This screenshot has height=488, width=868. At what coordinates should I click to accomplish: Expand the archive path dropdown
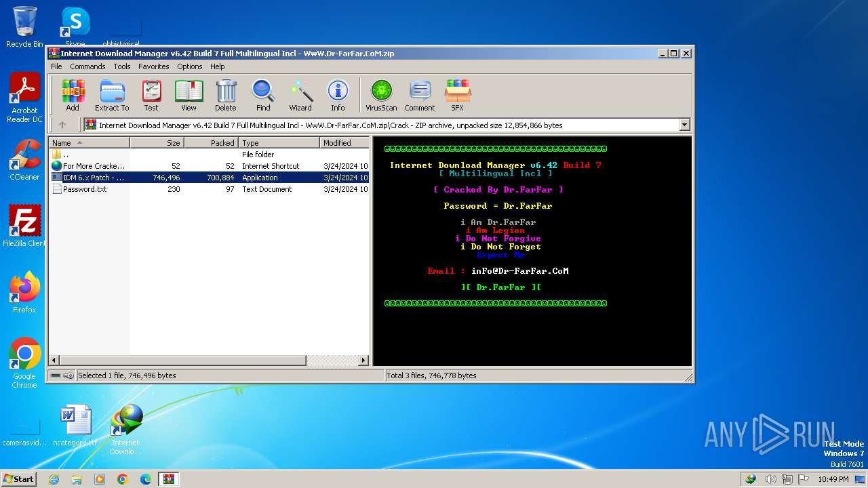pyautogui.click(x=684, y=125)
